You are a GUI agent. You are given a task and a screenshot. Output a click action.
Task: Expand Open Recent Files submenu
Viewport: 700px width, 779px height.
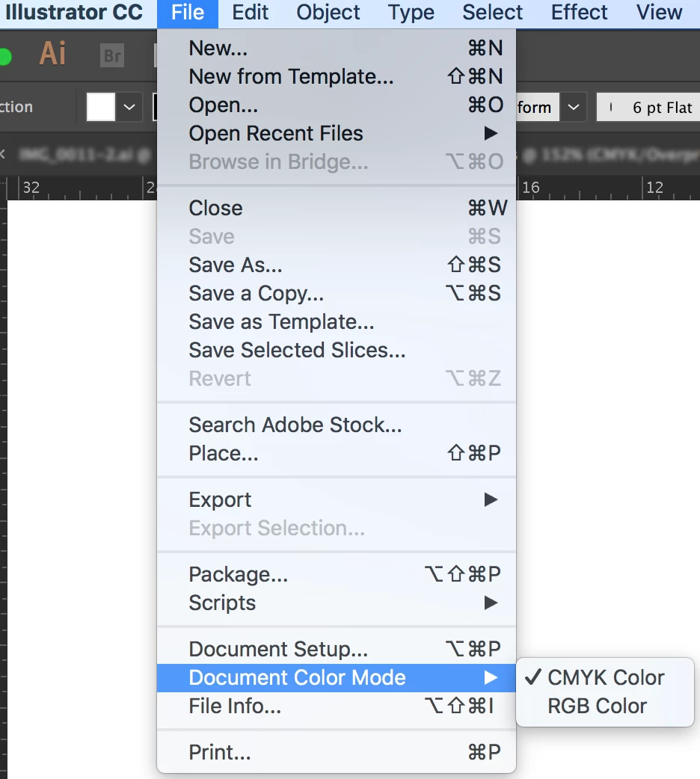(337, 133)
